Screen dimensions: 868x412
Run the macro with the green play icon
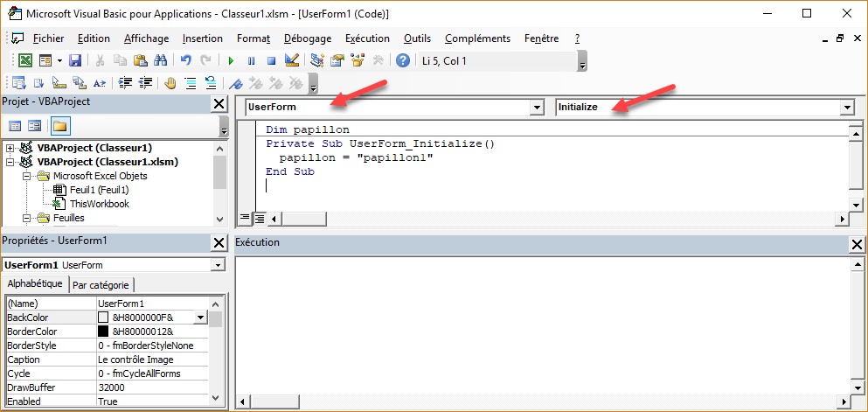[x=231, y=60]
